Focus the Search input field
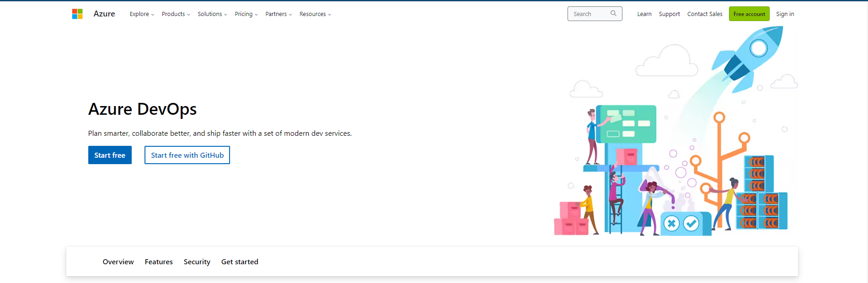The width and height of the screenshot is (868, 283). coord(595,14)
